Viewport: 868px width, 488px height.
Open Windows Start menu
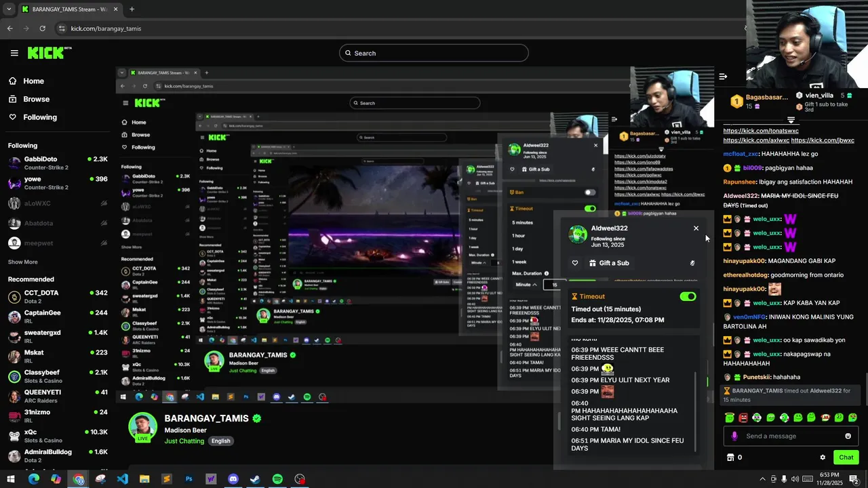pos(11,479)
